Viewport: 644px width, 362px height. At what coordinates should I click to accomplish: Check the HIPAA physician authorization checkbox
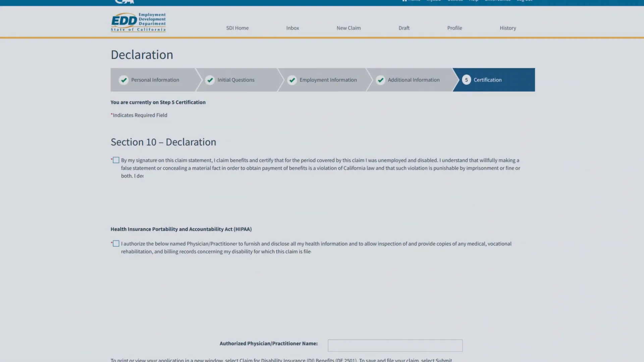[116, 244]
